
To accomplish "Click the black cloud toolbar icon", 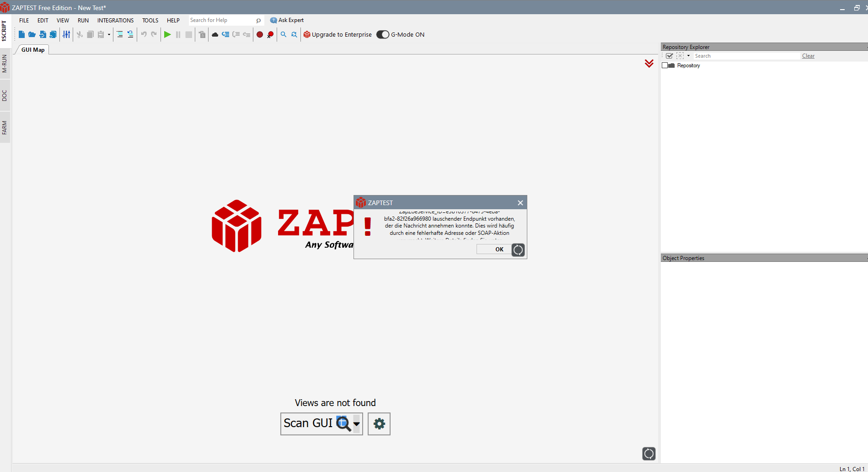I will pos(215,35).
